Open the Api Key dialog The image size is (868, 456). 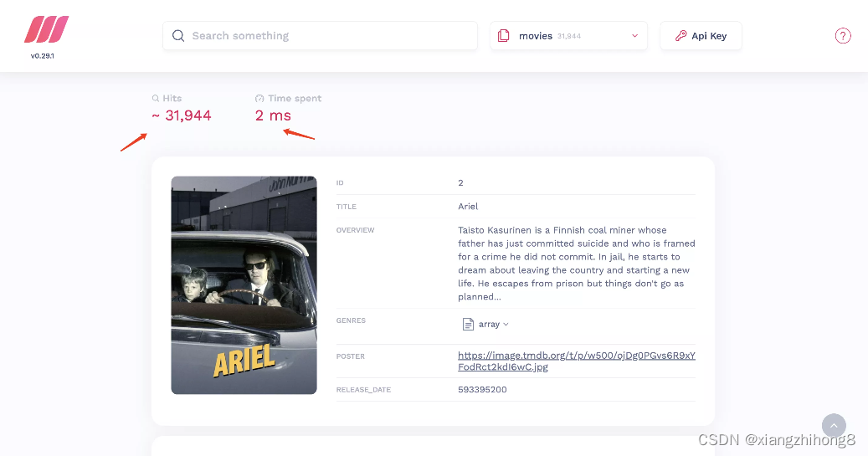[x=701, y=36]
